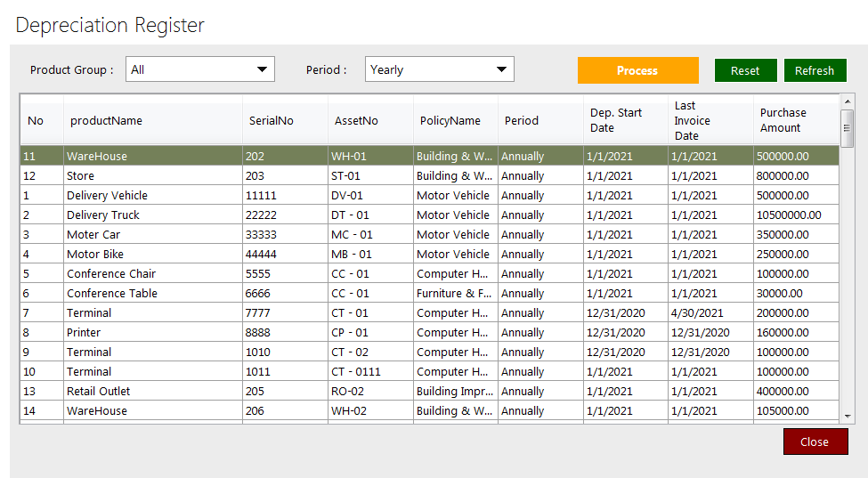Click the Refresh button
Image resolution: width=868 pixels, height=478 pixels.
click(814, 70)
